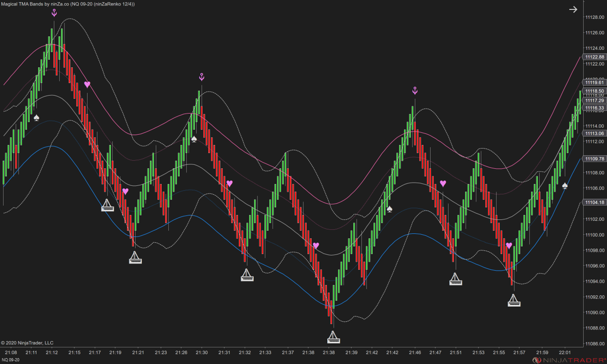
Task: Click the Magical TMA Bands indicator title
Action: [x=68, y=4]
